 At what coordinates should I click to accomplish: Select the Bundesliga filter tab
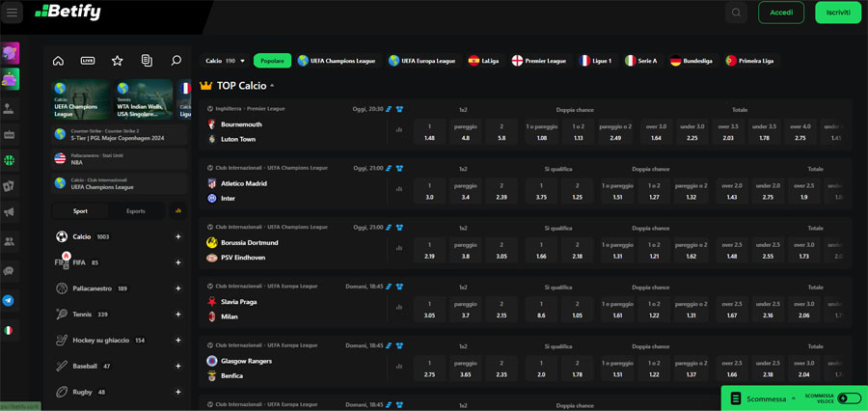click(x=692, y=61)
